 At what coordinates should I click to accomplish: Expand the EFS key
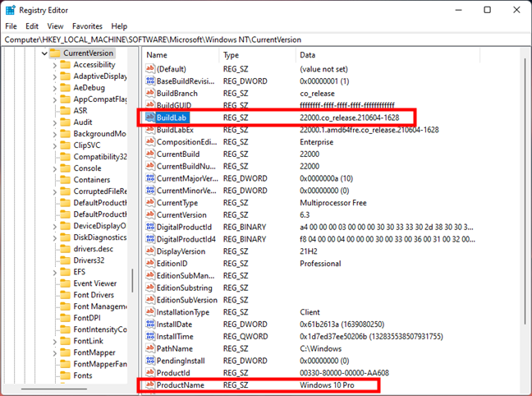tap(55, 273)
